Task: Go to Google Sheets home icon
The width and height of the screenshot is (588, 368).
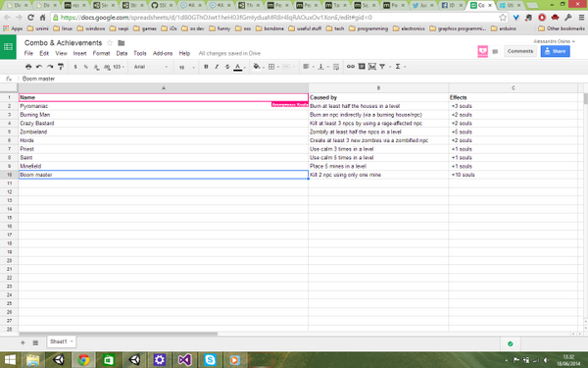Action: tap(8, 47)
